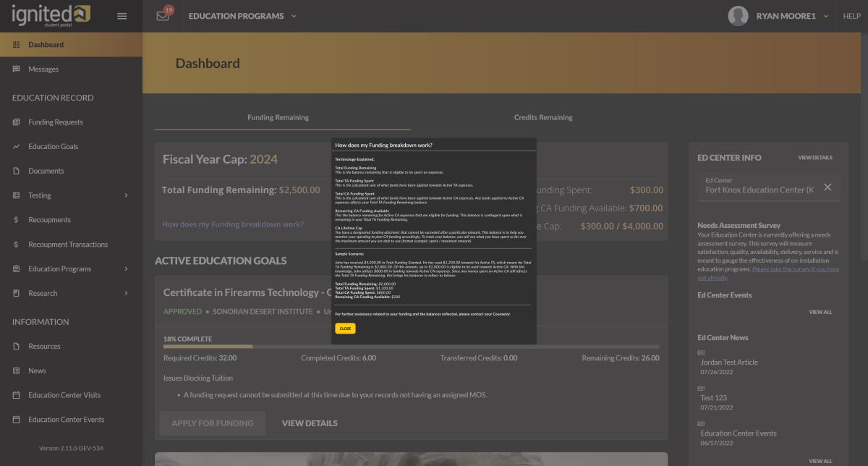Clear the Ed Center selection X

pyautogui.click(x=827, y=187)
